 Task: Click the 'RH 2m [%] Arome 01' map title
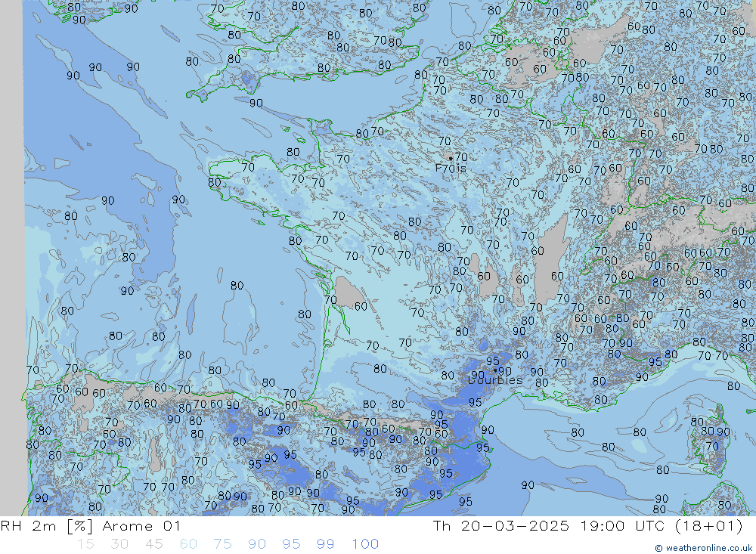pyautogui.click(x=90, y=526)
